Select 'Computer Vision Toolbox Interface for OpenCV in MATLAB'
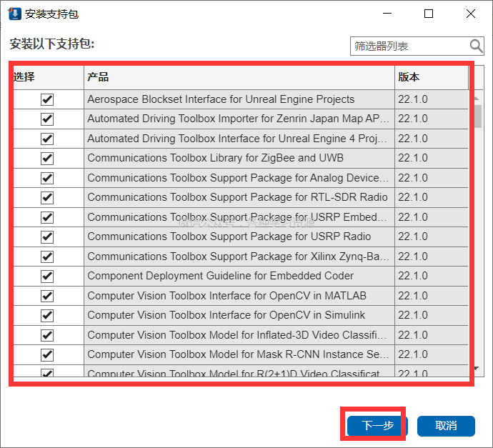 [x=226, y=296]
